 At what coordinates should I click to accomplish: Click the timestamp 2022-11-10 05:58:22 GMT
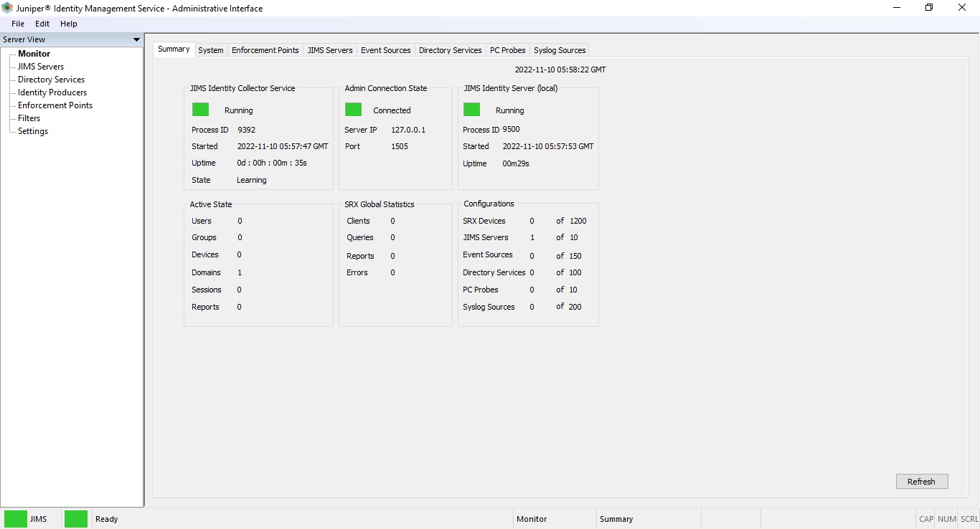pyautogui.click(x=560, y=70)
